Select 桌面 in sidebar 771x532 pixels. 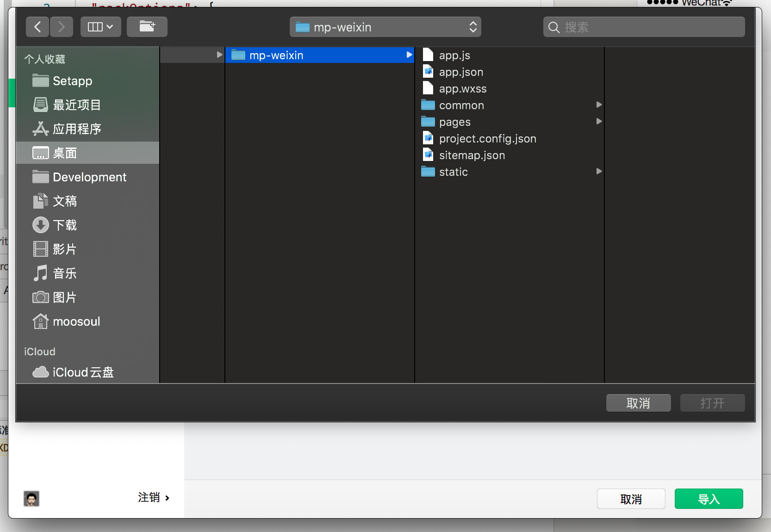pyautogui.click(x=87, y=153)
